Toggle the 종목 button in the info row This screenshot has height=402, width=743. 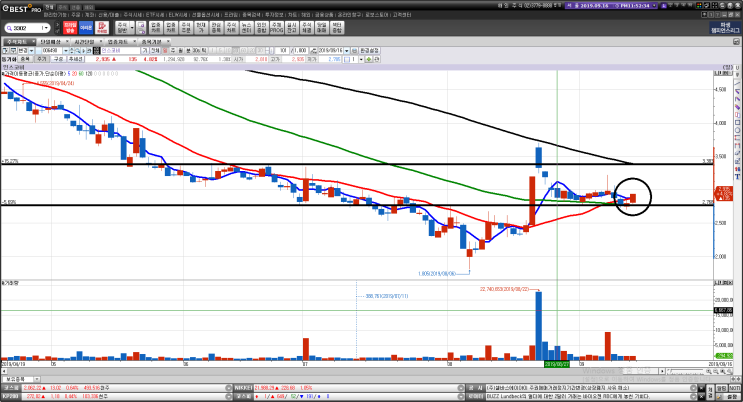[25, 59]
